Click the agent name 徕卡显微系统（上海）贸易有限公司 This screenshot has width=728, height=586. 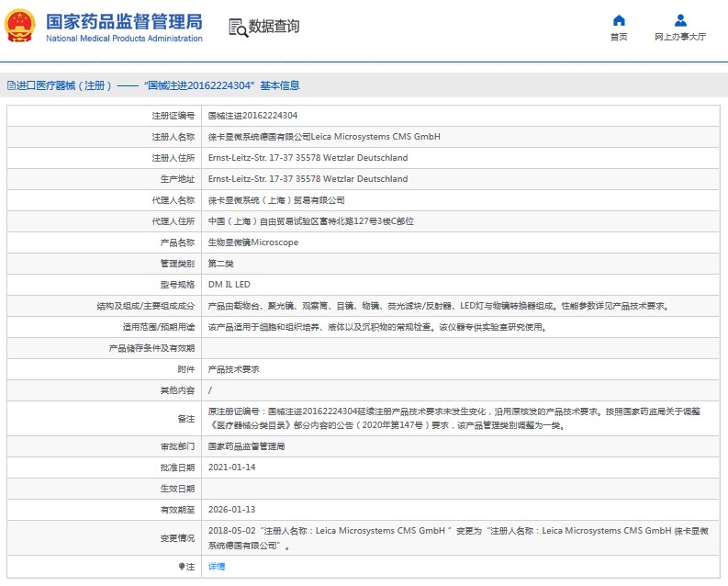pyautogui.click(x=276, y=200)
